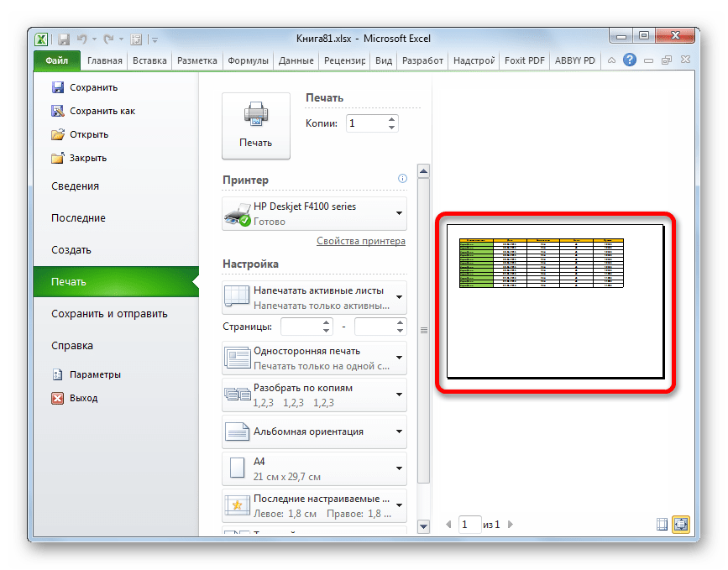Switch to the Разметка tab
The height and width of the screenshot is (570, 728).
tap(196, 60)
